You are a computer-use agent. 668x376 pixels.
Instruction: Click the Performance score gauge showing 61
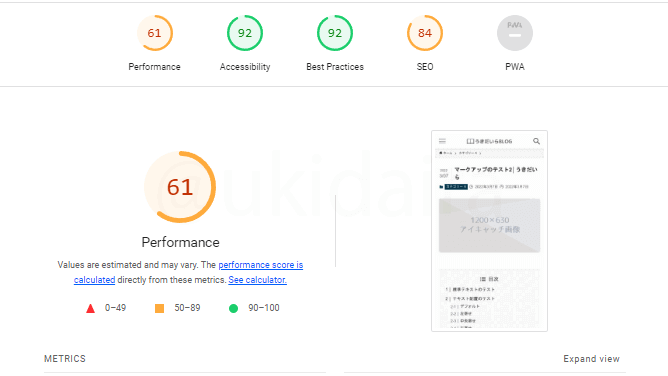pos(155,33)
